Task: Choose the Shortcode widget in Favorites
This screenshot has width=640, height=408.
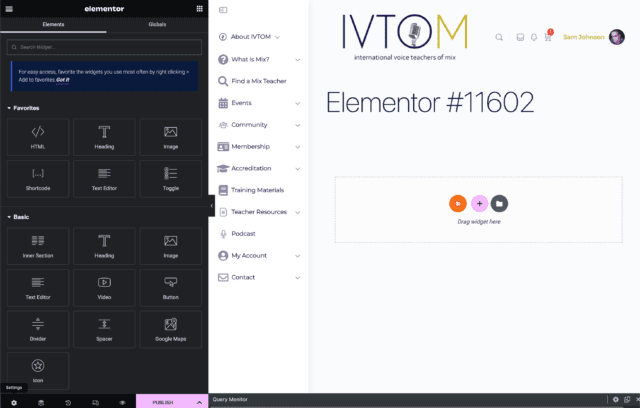Action: coord(38,178)
